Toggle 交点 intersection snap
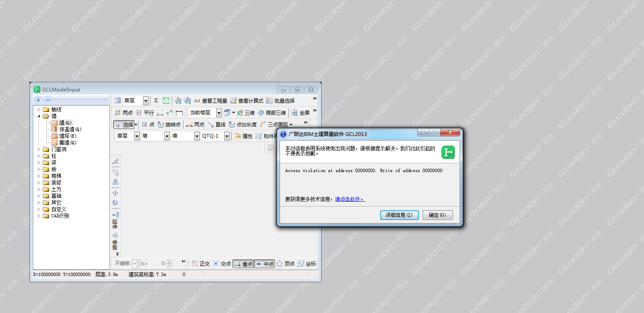This screenshot has height=313, width=644. coord(222,264)
